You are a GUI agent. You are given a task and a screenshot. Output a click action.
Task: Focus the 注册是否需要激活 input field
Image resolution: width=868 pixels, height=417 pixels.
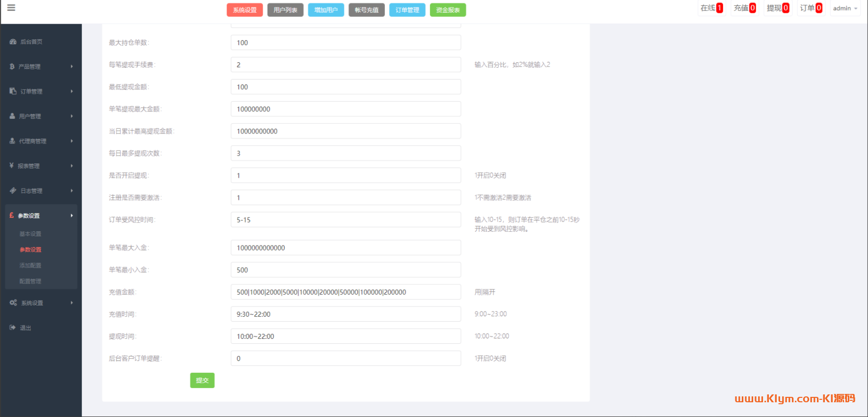tap(346, 197)
